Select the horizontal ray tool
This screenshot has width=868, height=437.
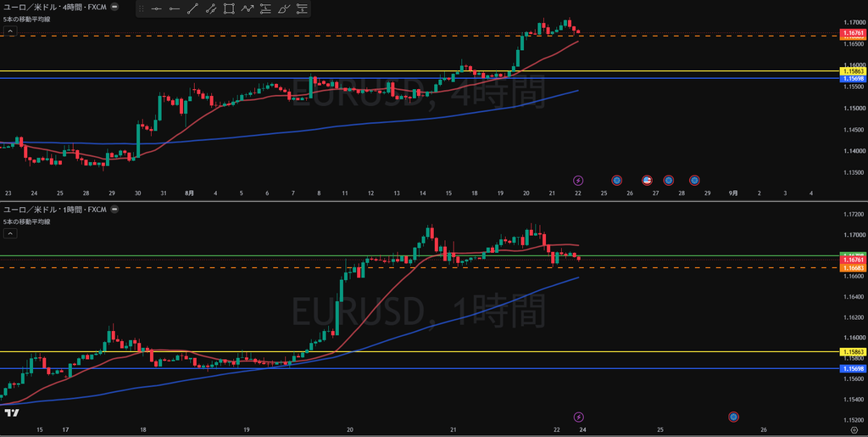(175, 8)
